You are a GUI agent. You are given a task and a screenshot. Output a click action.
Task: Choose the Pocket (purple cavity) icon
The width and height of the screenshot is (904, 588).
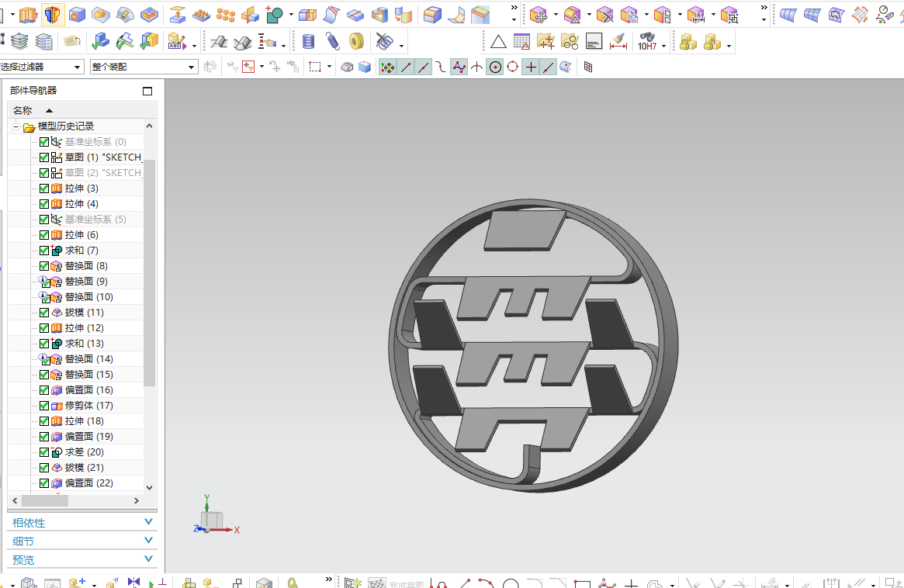click(149, 15)
